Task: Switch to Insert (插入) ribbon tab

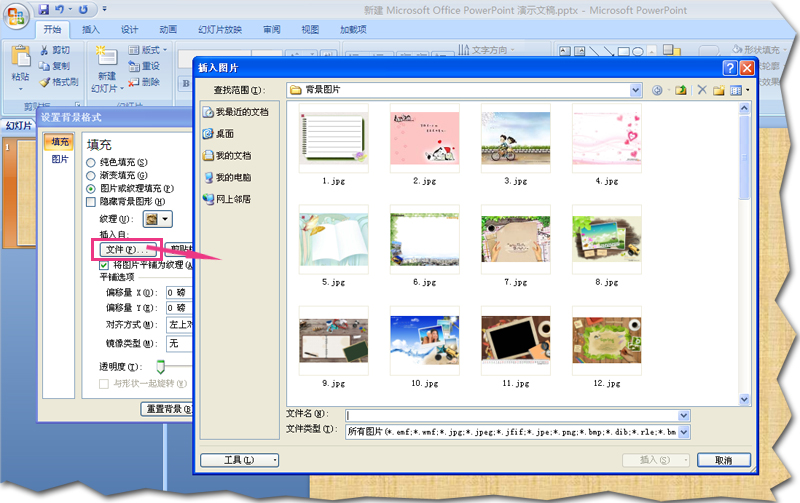Action: point(91,30)
